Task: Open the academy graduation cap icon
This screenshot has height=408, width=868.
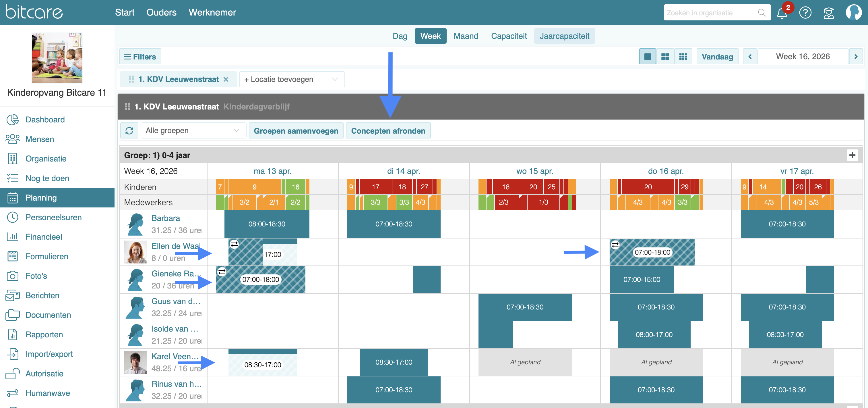Action: (829, 13)
